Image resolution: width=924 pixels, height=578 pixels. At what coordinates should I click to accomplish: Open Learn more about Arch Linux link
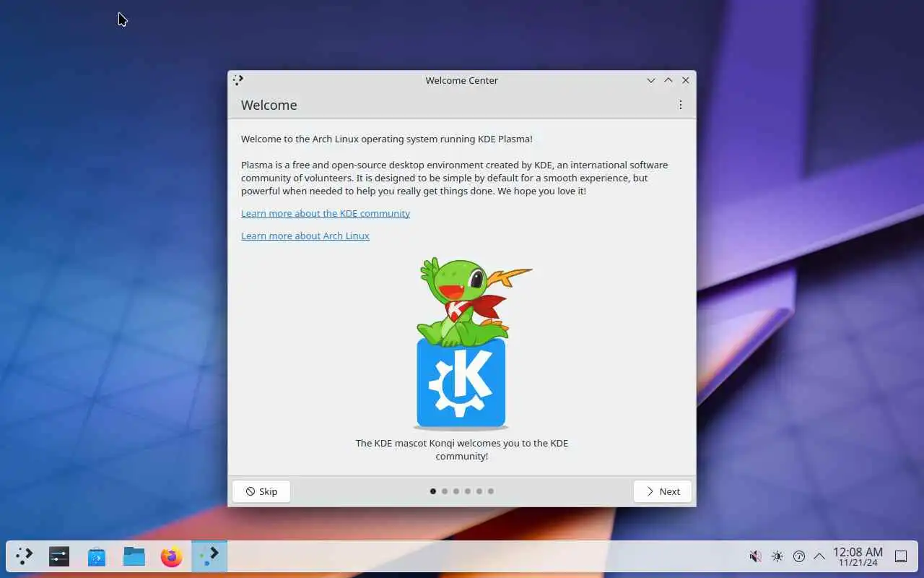(x=305, y=236)
